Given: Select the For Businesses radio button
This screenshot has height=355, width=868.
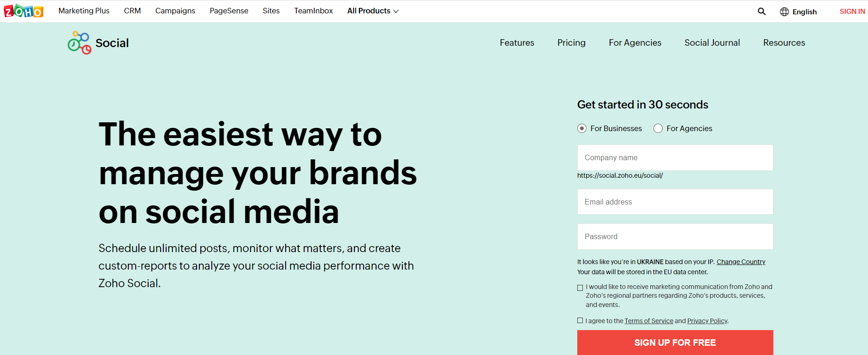Looking at the screenshot, I should point(582,128).
